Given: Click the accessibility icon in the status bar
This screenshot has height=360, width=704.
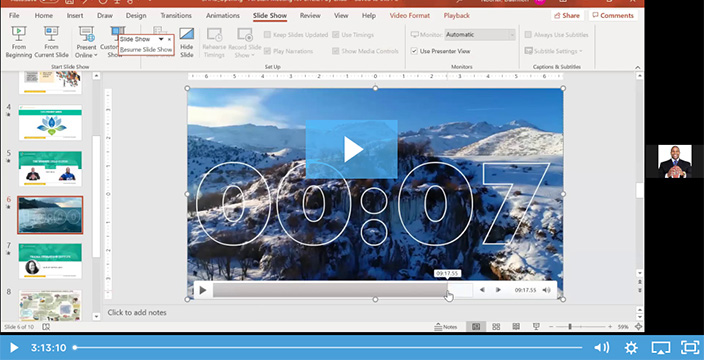Looking at the screenshot, I should click(x=46, y=327).
